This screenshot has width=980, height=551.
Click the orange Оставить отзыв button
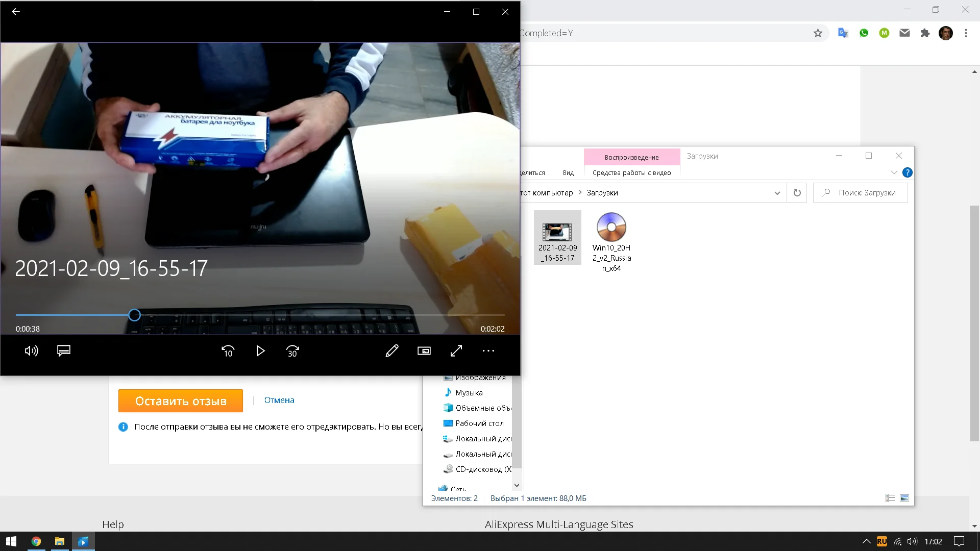(181, 401)
